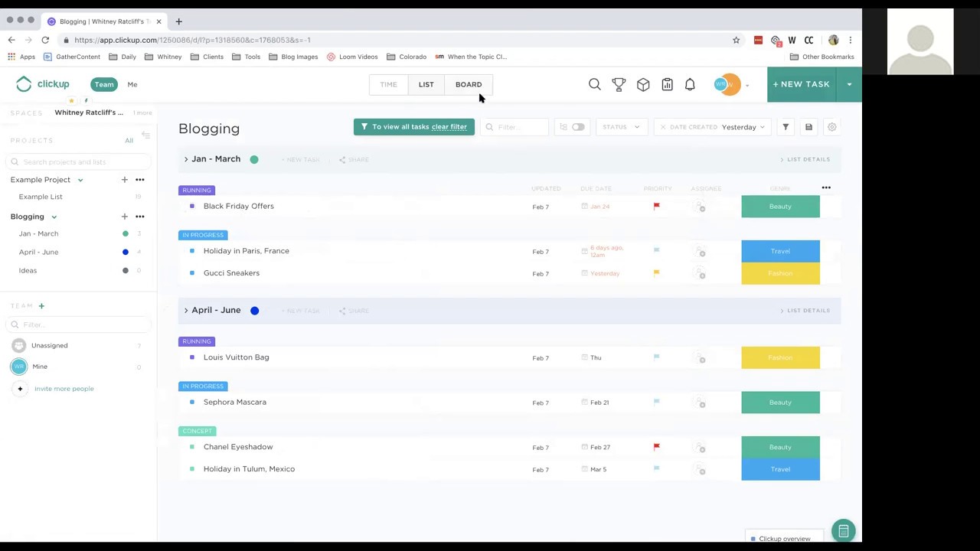980x551 pixels.
Task: Open the search magnifier icon in header
Action: [594, 84]
